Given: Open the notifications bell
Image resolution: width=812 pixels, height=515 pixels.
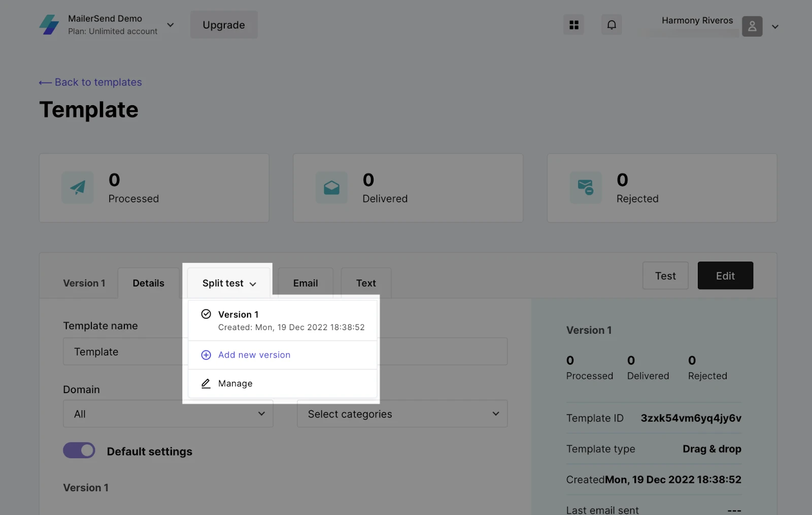Looking at the screenshot, I should pos(612,25).
